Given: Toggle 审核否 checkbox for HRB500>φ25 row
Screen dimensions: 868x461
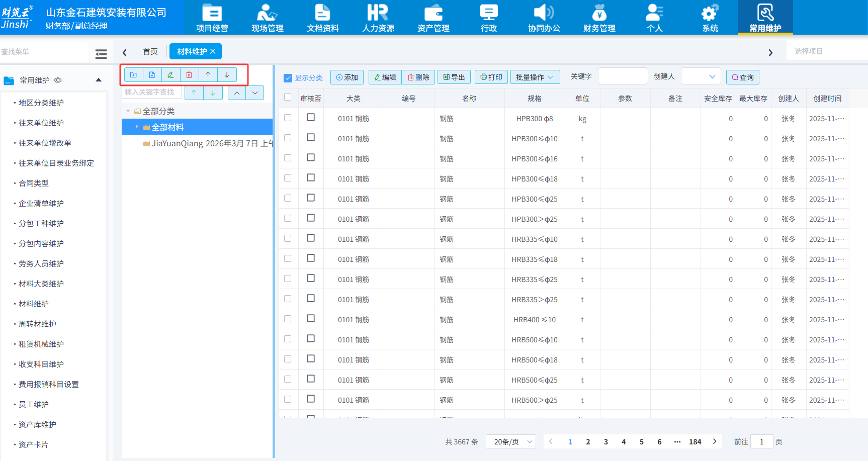Looking at the screenshot, I should pyautogui.click(x=311, y=399).
